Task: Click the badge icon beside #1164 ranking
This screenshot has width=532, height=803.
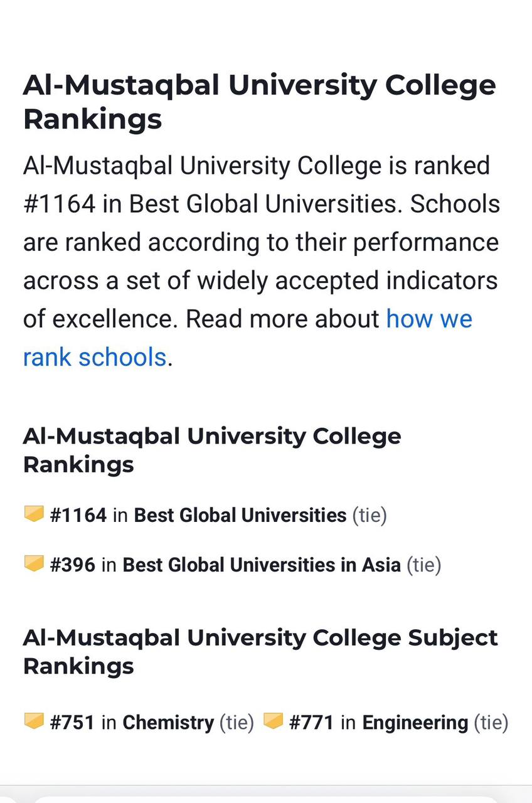Action: coord(34,514)
